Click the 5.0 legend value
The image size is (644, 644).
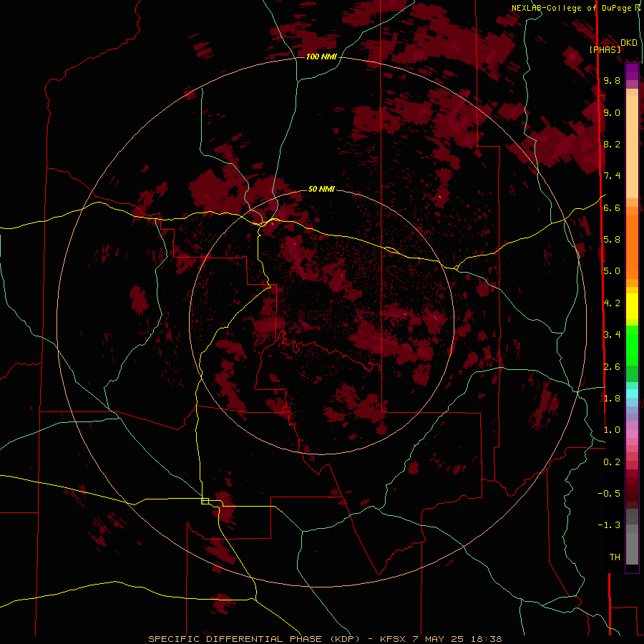[612, 271]
